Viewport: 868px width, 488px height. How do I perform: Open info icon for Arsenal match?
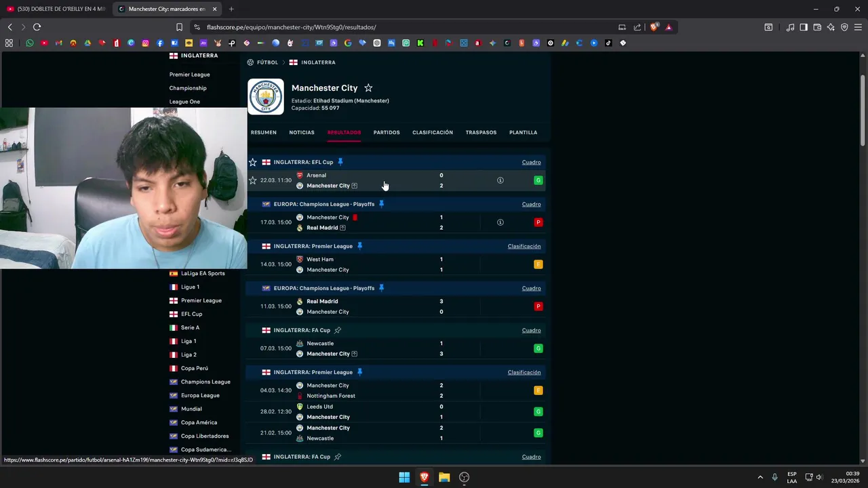(500, 180)
